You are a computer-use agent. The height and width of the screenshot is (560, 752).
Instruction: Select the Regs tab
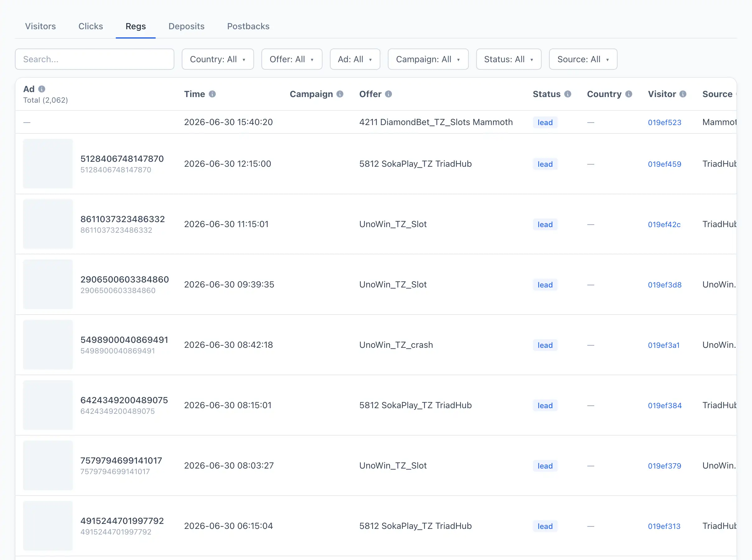136,26
